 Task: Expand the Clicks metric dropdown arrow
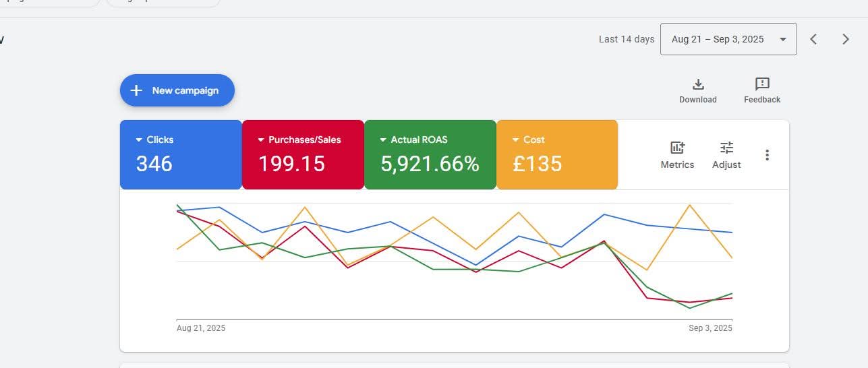point(140,140)
